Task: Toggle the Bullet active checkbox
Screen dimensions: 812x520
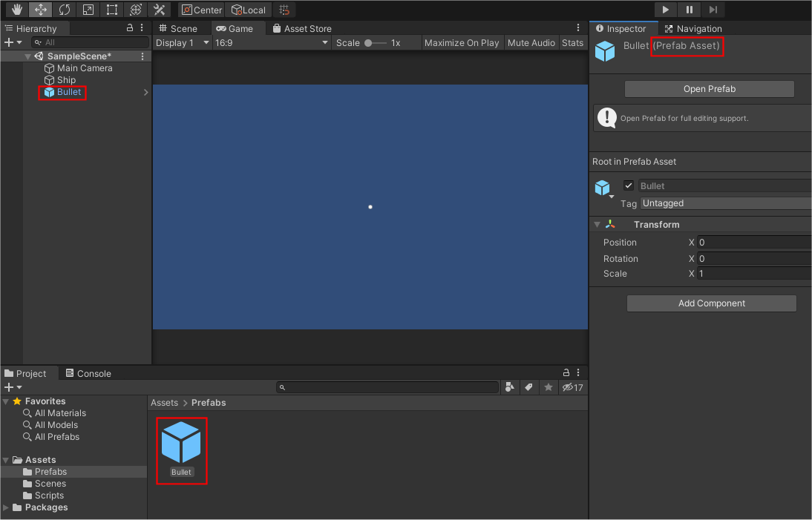Action: point(629,185)
